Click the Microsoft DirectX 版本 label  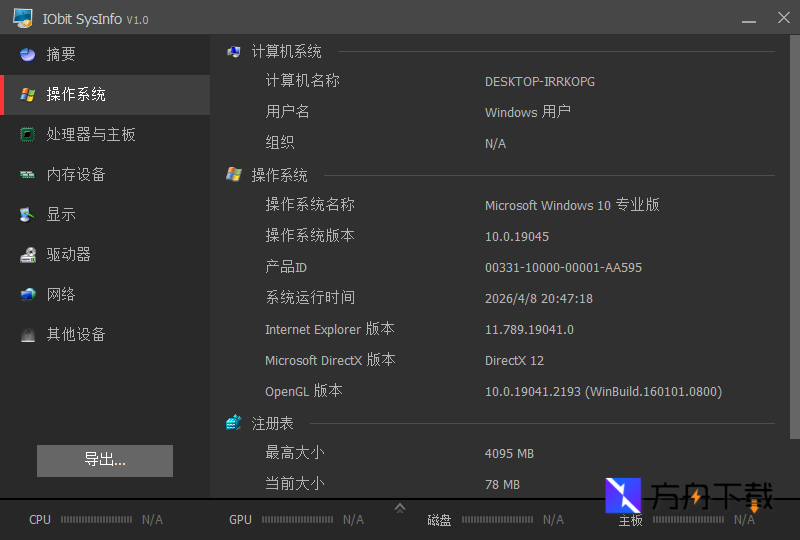coord(330,360)
